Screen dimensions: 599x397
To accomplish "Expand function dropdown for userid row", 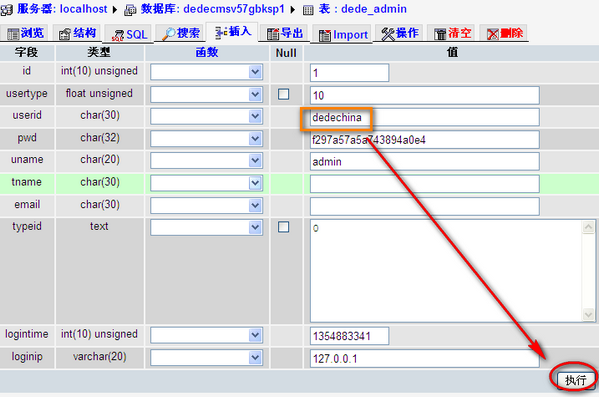I will click(255, 117).
